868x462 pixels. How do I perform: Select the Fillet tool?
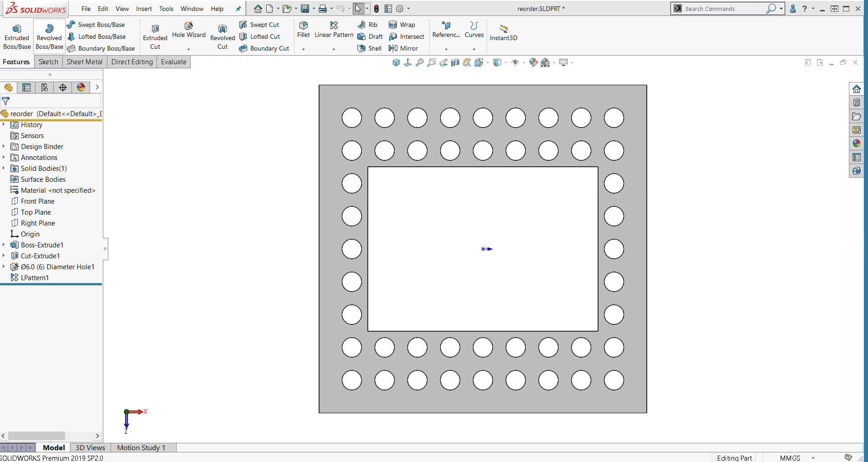click(x=304, y=30)
